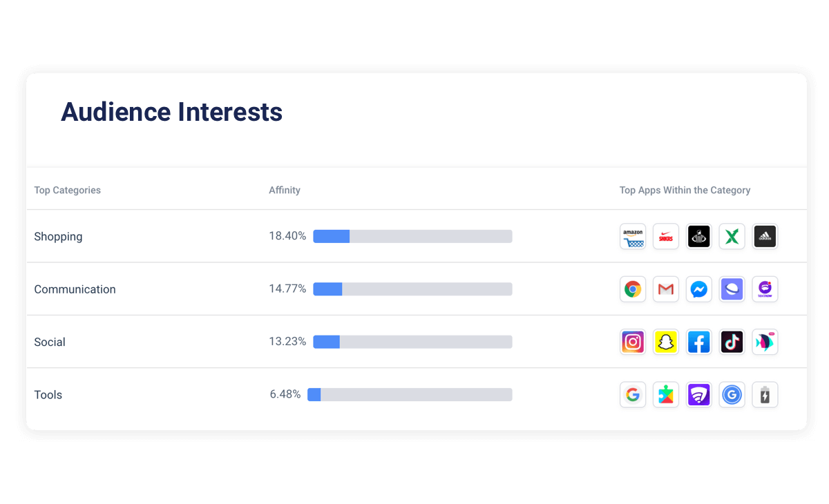Select the Snapchat app icon
Image resolution: width=829 pixels, height=504 pixels.
[666, 342]
